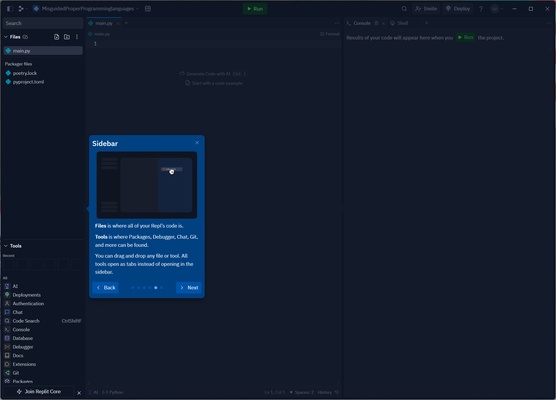Switch to the Shell tab
Screen dimensions: 556x400
coord(399,23)
